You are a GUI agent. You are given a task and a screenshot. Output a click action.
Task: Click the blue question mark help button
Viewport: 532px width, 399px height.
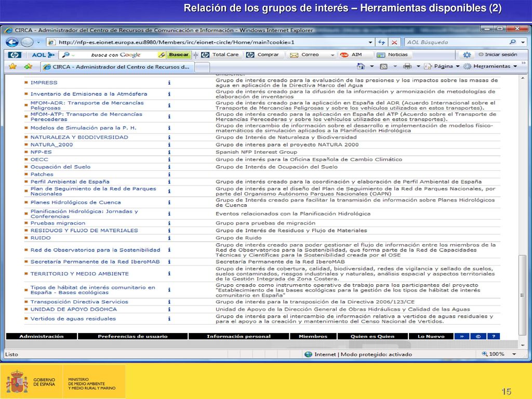[x=494, y=336]
